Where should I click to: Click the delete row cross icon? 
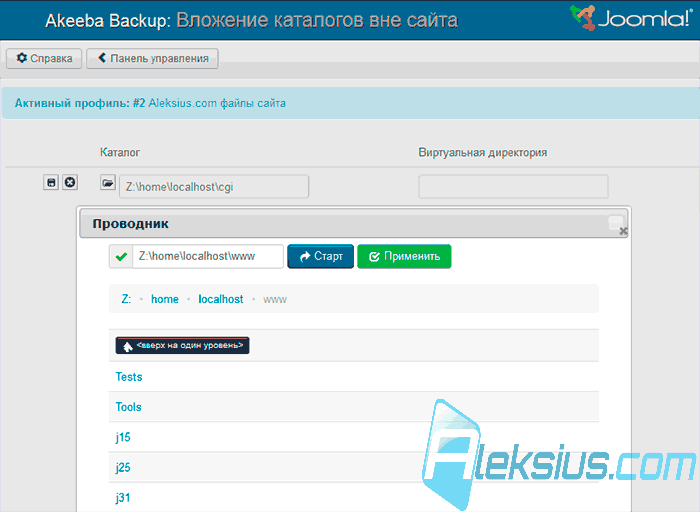pos(70,183)
